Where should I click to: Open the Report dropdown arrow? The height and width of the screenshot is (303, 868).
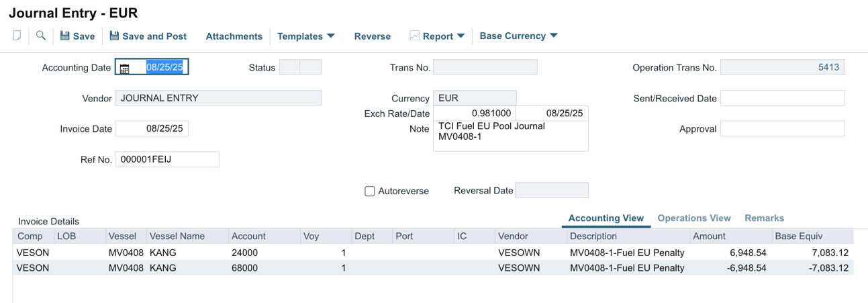pos(461,36)
